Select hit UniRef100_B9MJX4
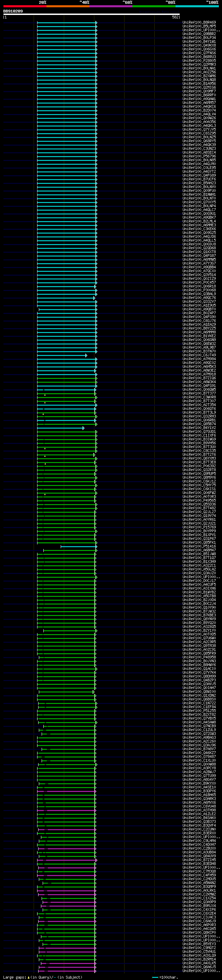This screenshot has width=222, height=980. click(x=199, y=906)
